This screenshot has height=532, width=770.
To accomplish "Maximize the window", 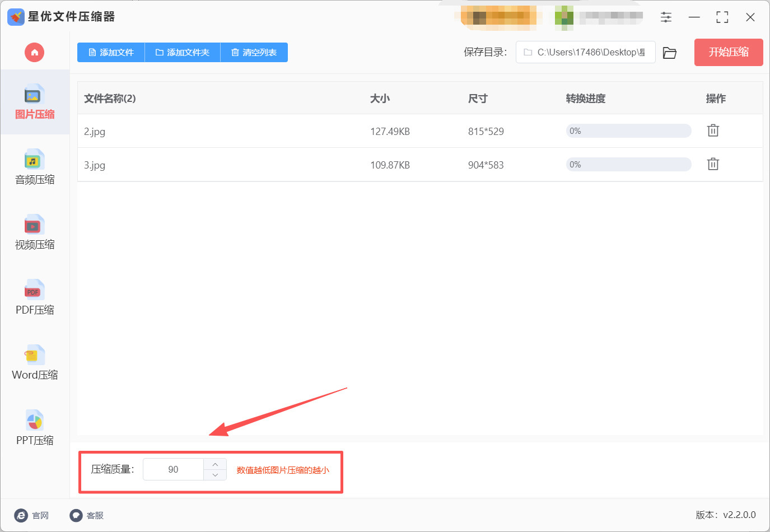I will pyautogui.click(x=722, y=17).
